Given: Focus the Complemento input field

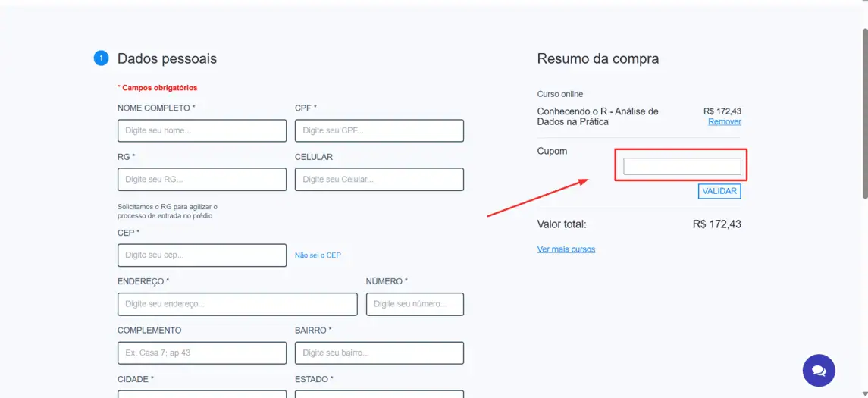Looking at the screenshot, I should click(202, 353).
